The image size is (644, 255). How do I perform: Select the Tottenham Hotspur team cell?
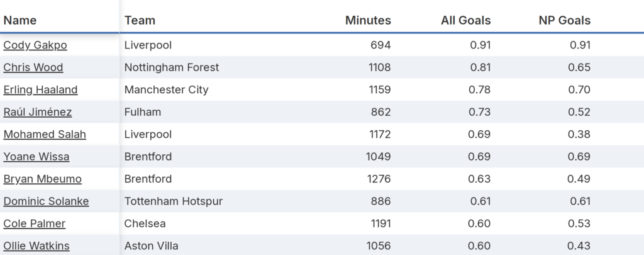coord(174,201)
